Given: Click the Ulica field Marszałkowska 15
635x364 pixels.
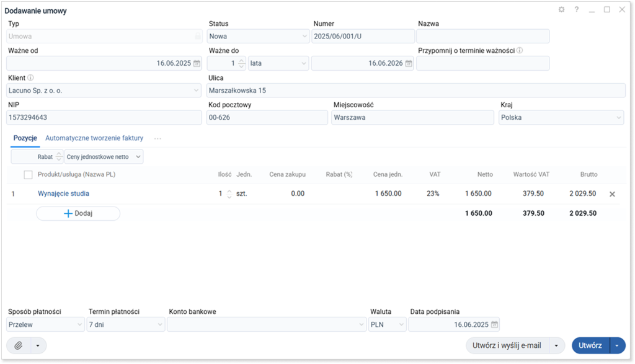Looking at the screenshot, I should 416,91.
